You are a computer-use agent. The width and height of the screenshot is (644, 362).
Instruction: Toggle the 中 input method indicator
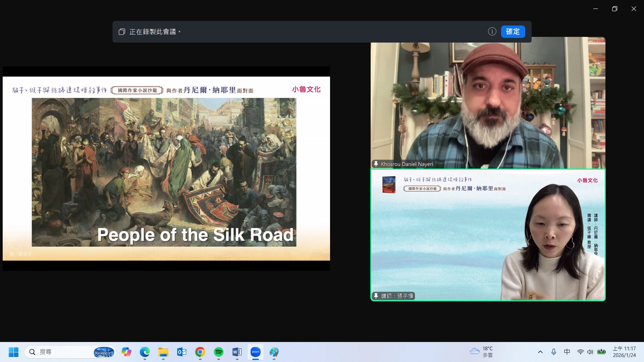[x=567, y=352]
